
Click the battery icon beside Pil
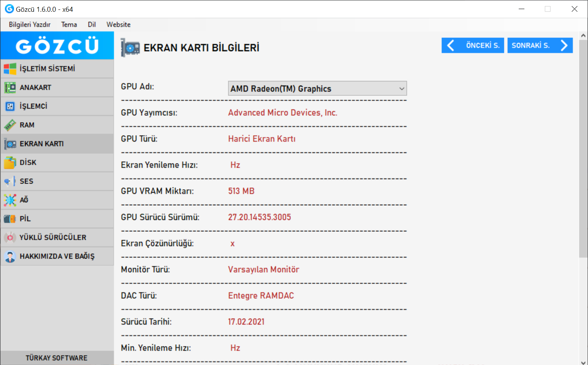pyautogui.click(x=10, y=219)
